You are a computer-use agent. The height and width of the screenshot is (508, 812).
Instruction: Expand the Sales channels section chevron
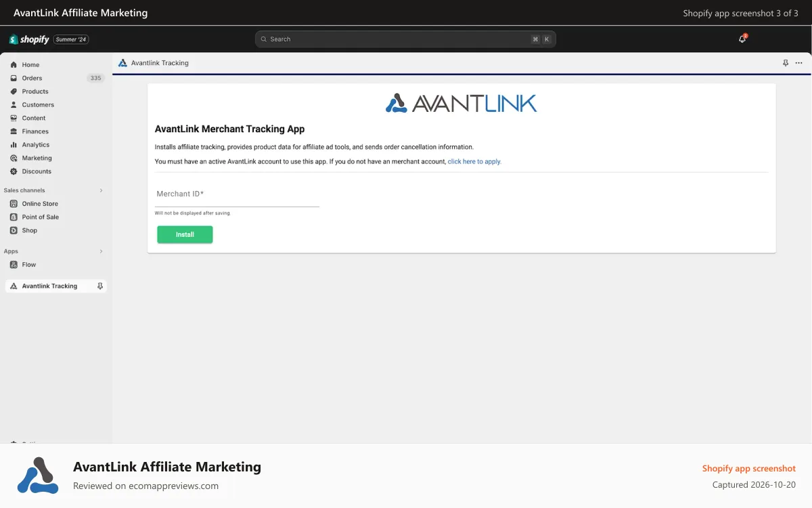coord(101,190)
